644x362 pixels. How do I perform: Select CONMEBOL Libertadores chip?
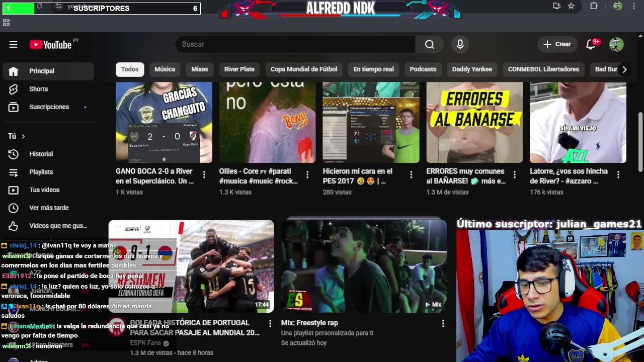[543, 69]
